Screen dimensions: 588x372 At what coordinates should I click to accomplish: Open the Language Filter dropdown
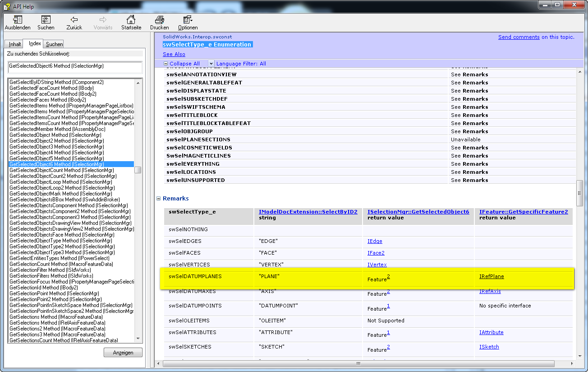tap(211, 64)
